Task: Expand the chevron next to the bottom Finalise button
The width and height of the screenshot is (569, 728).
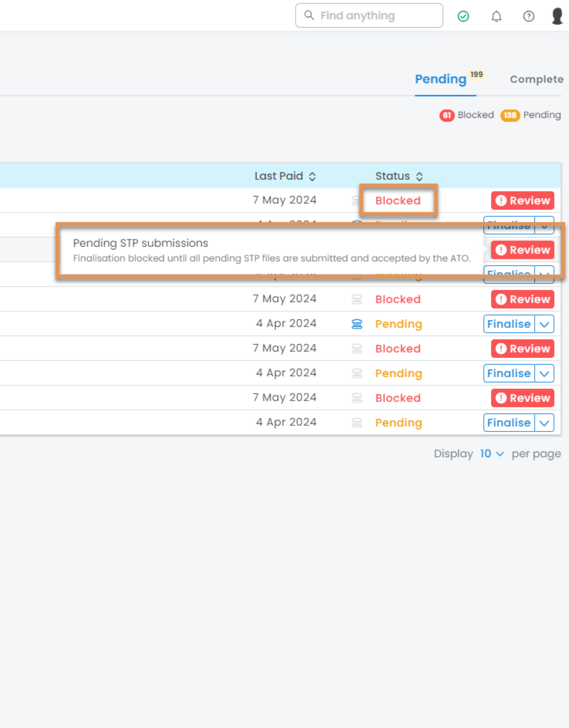Action: click(544, 423)
